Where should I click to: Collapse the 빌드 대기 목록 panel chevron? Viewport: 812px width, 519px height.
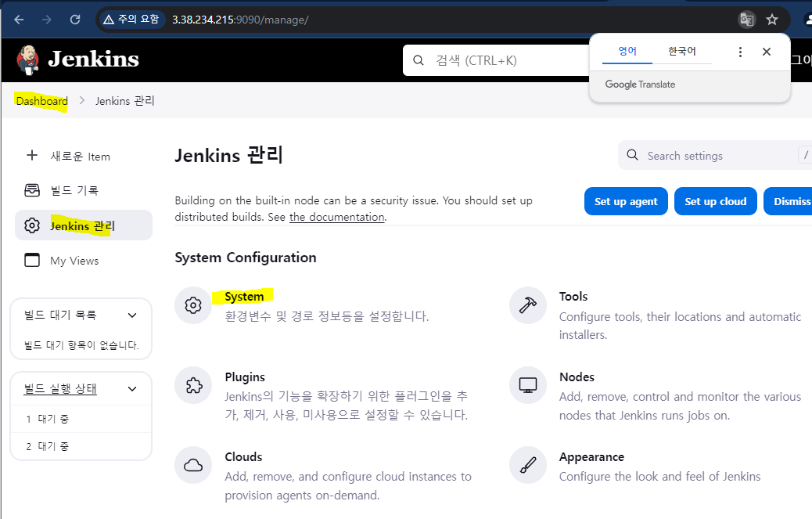[x=132, y=315]
